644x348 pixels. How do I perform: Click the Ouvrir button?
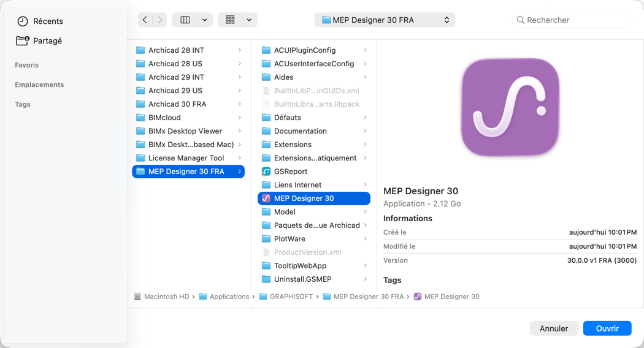pos(607,328)
